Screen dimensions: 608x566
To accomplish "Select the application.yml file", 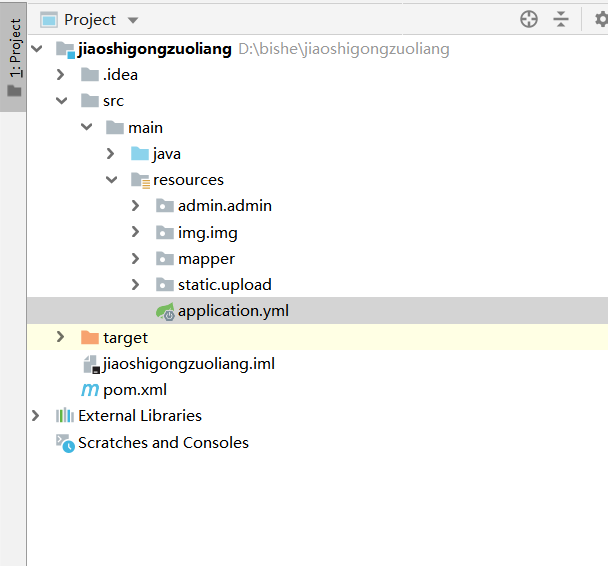I will tap(232, 311).
